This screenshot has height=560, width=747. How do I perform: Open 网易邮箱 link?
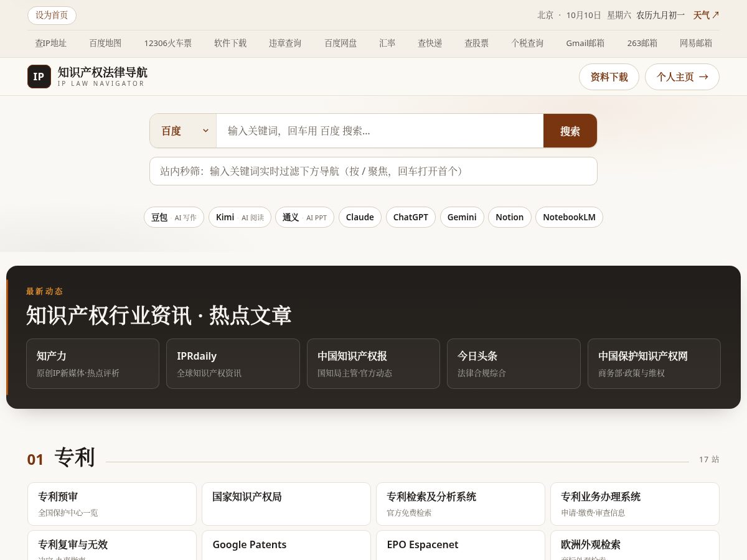pos(696,43)
